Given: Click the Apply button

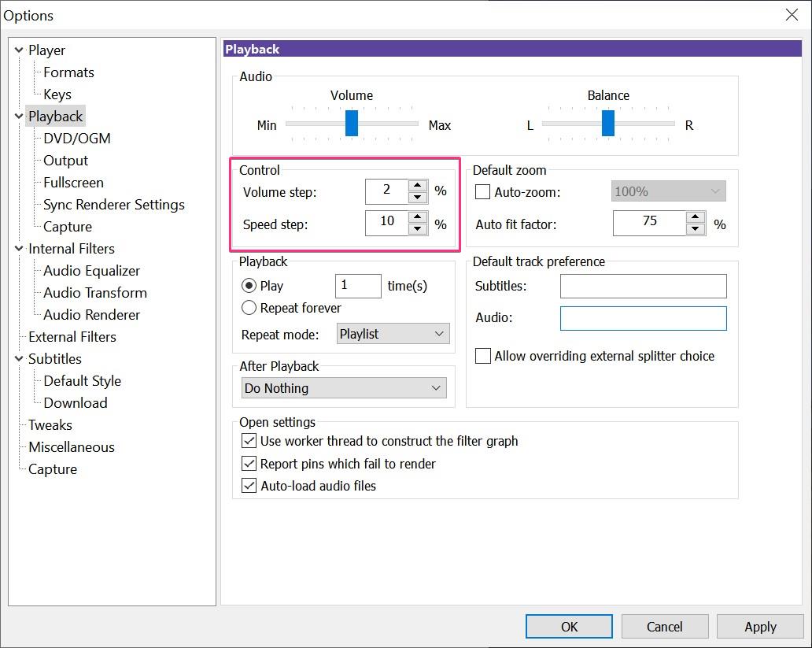Looking at the screenshot, I should click(x=759, y=626).
